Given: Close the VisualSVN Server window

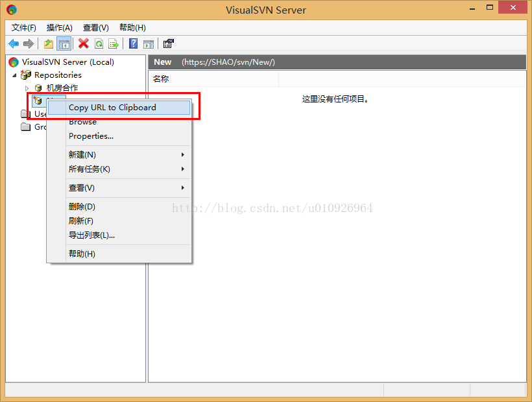Looking at the screenshot, I should (513, 8).
